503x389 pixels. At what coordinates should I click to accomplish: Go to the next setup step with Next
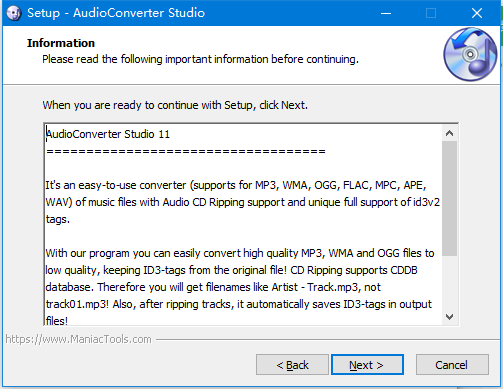[x=367, y=365]
